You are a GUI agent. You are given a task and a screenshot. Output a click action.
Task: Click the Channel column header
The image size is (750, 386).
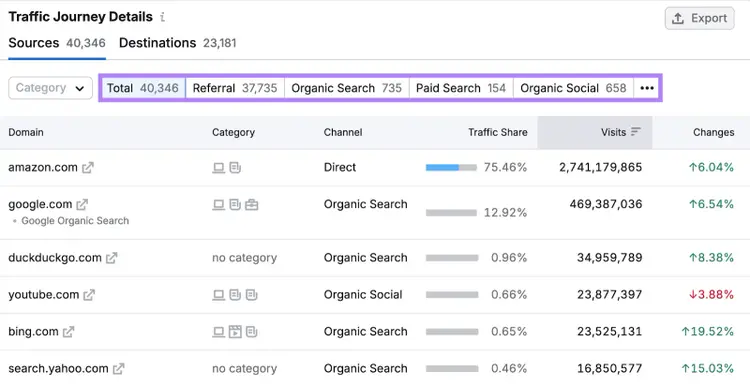pos(343,132)
